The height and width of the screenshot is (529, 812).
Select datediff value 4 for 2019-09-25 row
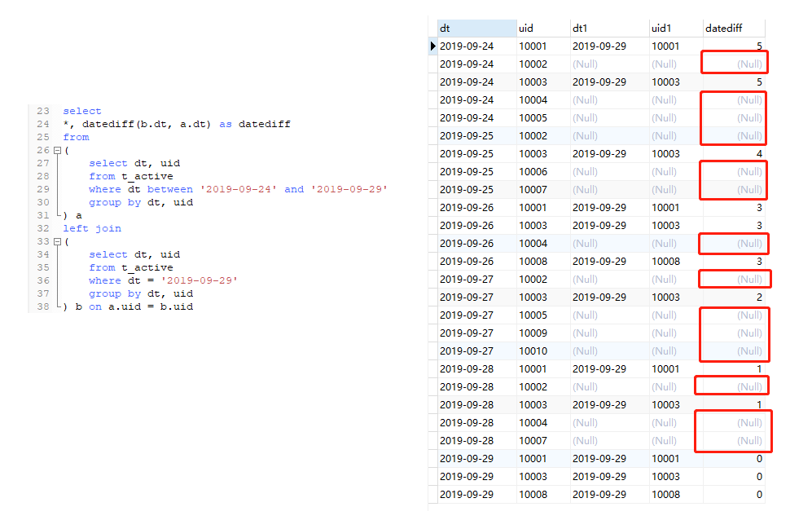tap(734, 154)
